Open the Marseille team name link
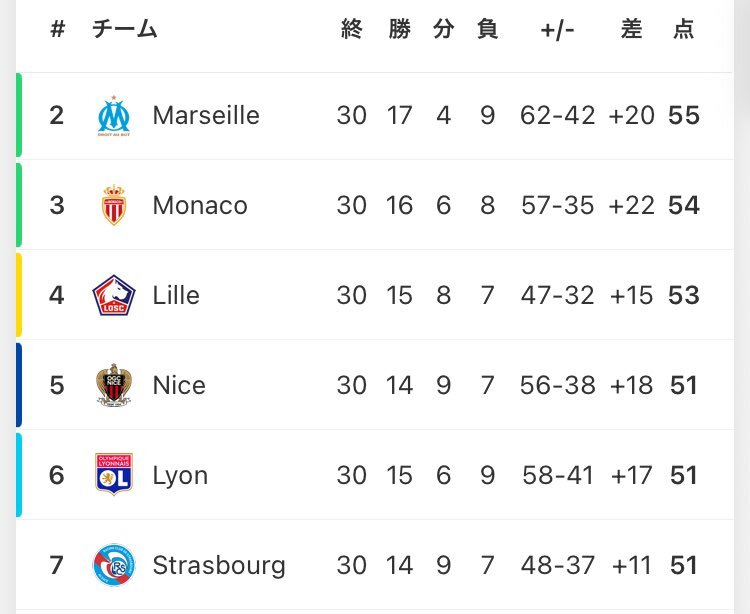The width and height of the screenshot is (750, 614). (x=206, y=115)
